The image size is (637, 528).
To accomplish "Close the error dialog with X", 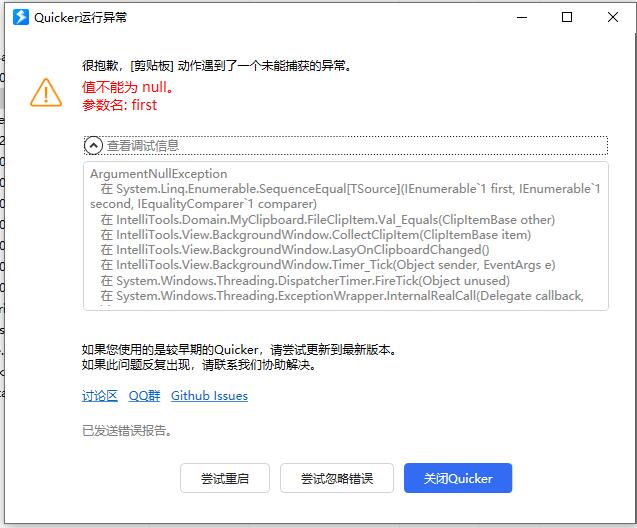I will [x=613, y=17].
